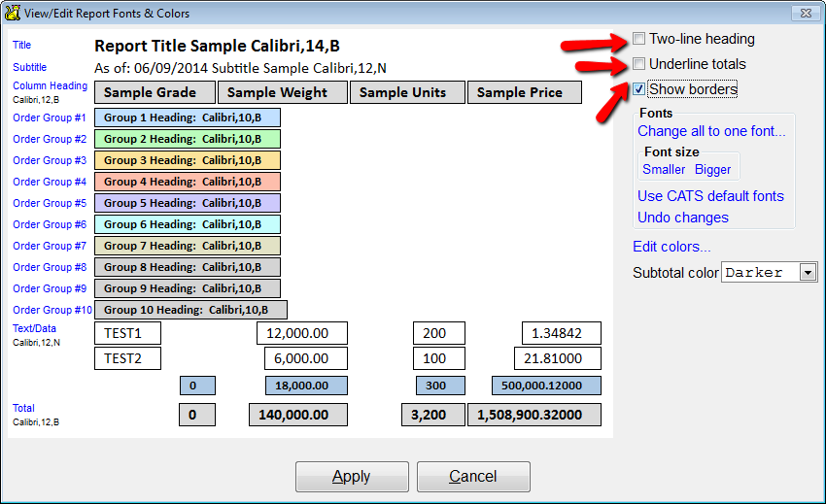Click the Cancel button
This screenshot has width=826, height=504.
point(473,477)
